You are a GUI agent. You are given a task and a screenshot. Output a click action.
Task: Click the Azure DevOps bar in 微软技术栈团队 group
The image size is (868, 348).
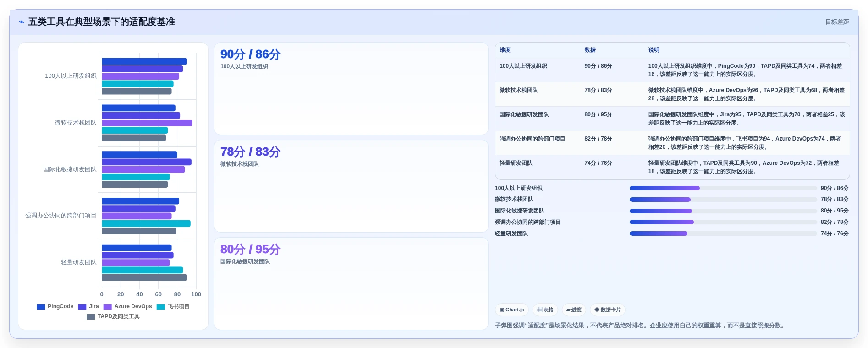click(147, 123)
